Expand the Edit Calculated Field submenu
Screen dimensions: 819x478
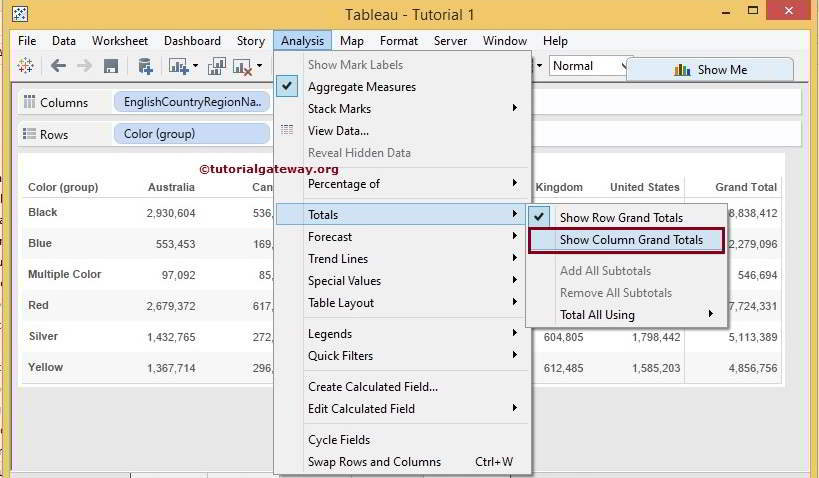pyautogui.click(x=515, y=408)
